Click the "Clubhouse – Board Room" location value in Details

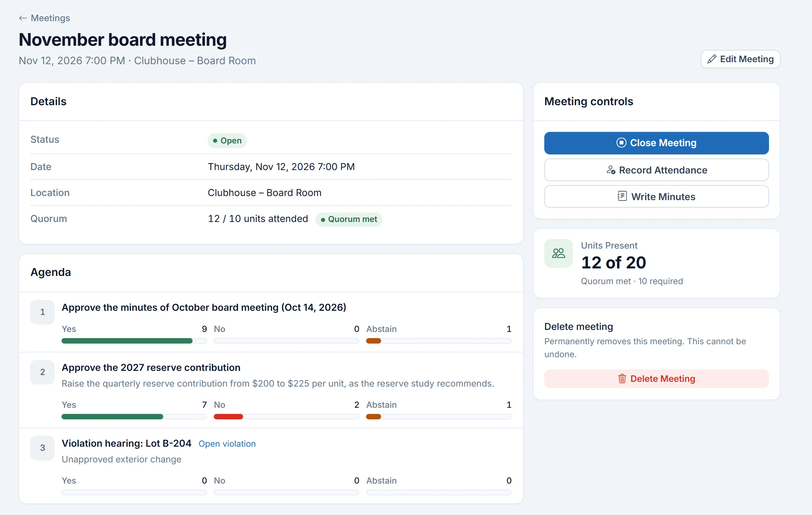[265, 193]
